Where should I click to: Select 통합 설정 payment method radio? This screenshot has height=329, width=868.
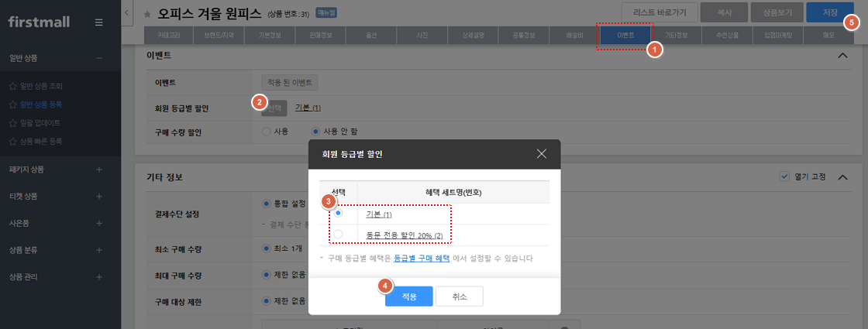click(266, 204)
